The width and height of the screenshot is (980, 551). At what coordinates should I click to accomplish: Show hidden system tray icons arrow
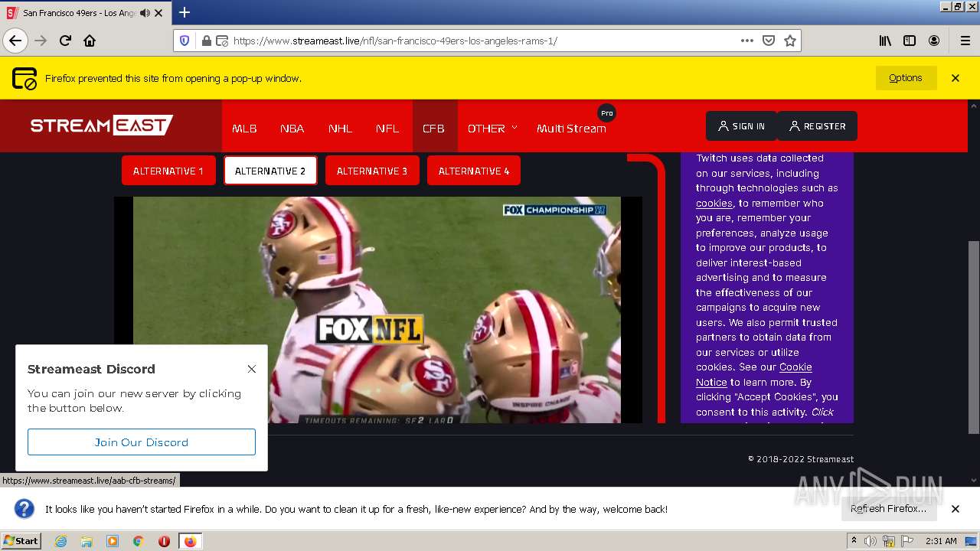pos(854,541)
